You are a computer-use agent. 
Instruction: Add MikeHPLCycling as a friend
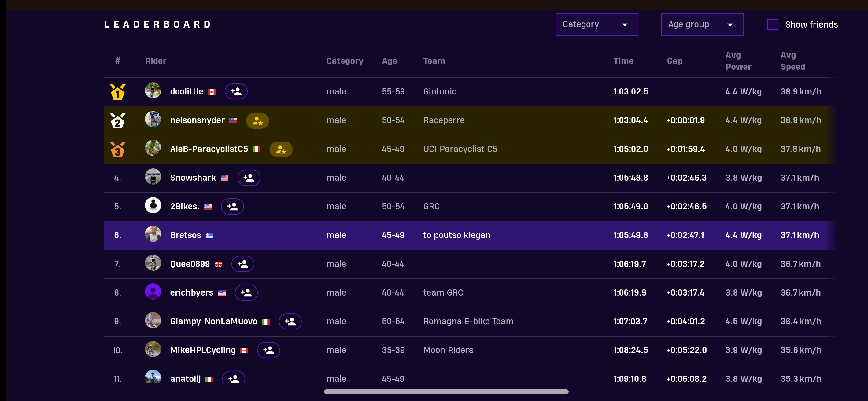point(268,350)
